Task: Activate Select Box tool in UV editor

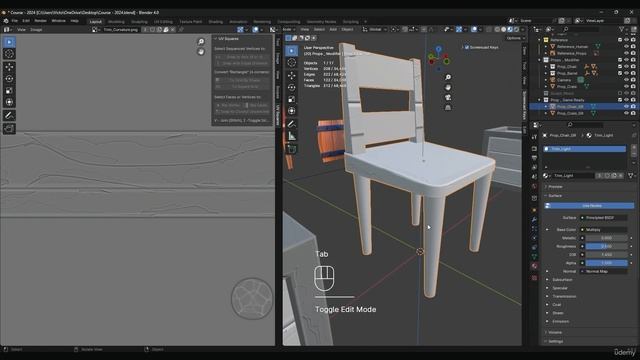Action: pos(9,42)
